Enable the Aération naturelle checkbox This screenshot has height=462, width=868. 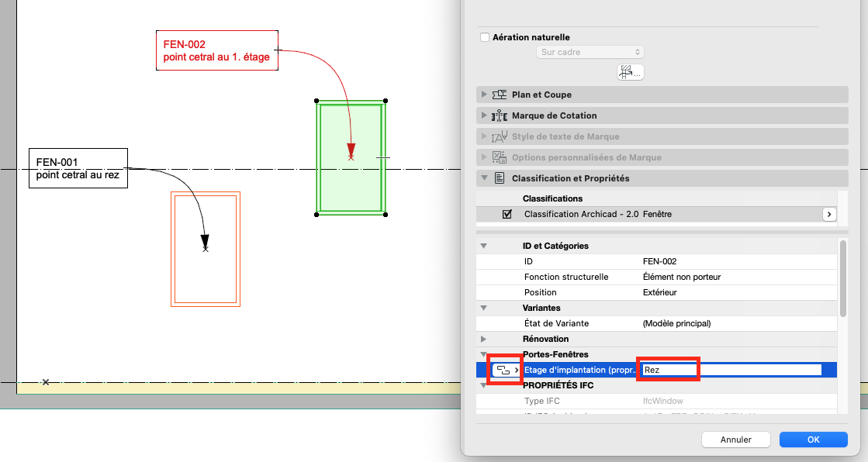(x=485, y=37)
